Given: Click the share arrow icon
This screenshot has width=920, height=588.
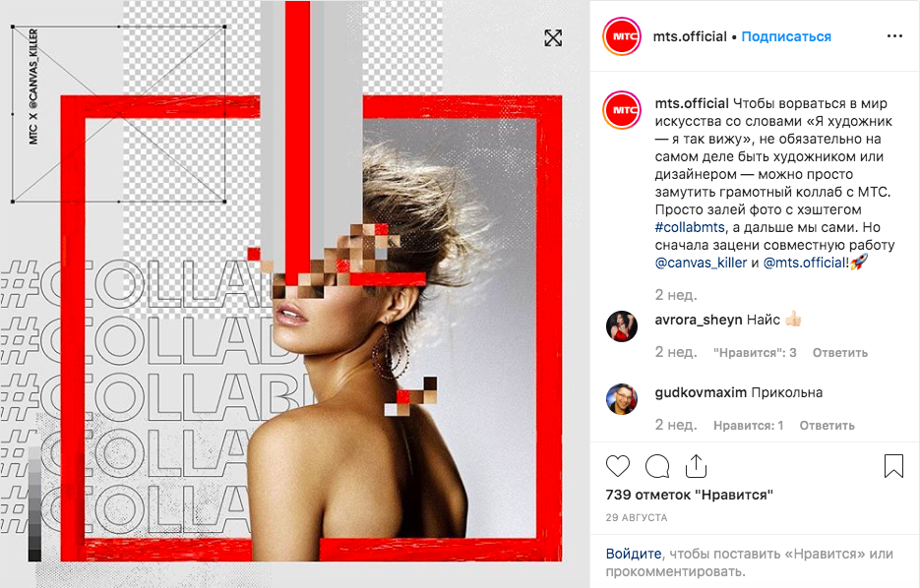Looking at the screenshot, I should (696, 466).
